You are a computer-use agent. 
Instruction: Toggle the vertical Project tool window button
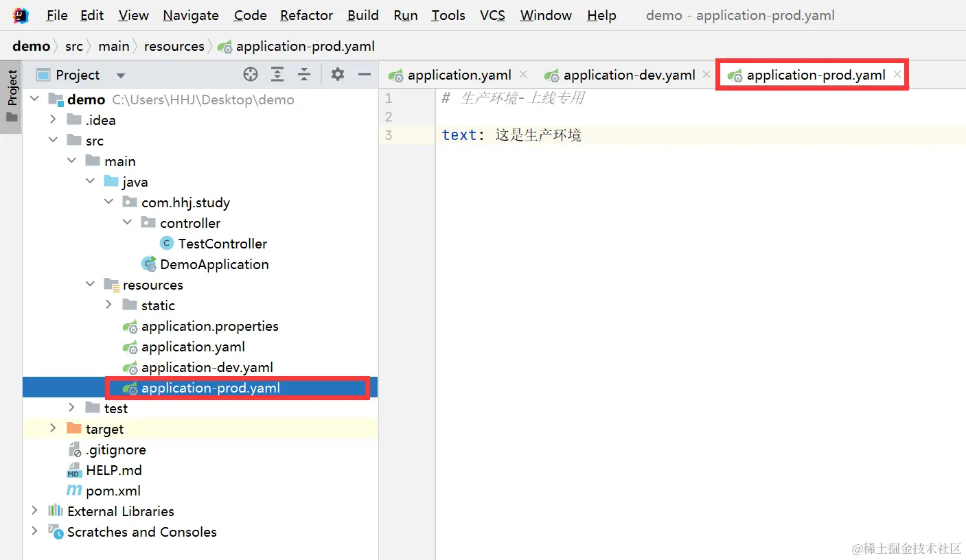point(12,96)
